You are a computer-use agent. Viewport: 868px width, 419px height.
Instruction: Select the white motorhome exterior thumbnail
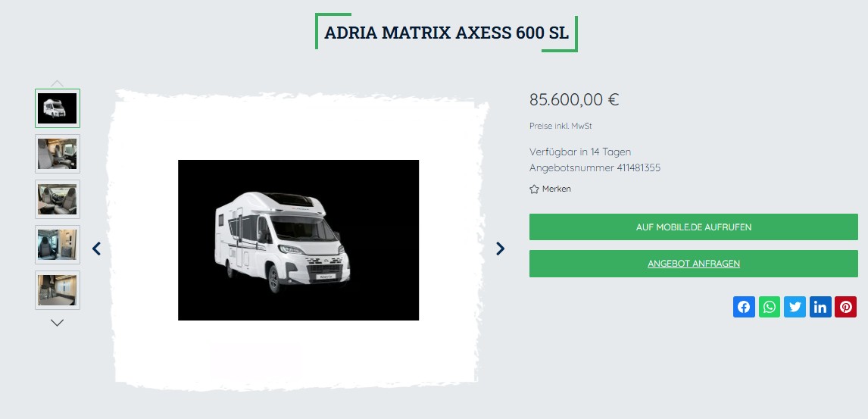pyautogui.click(x=58, y=108)
